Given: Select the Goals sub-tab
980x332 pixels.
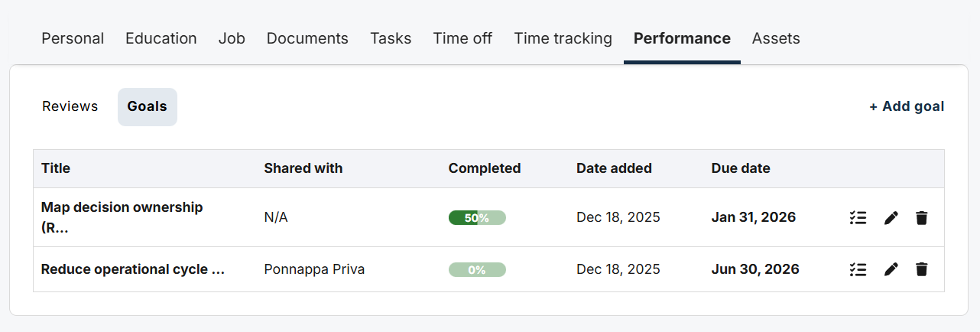Looking at the screenshot, I should 147,106.
